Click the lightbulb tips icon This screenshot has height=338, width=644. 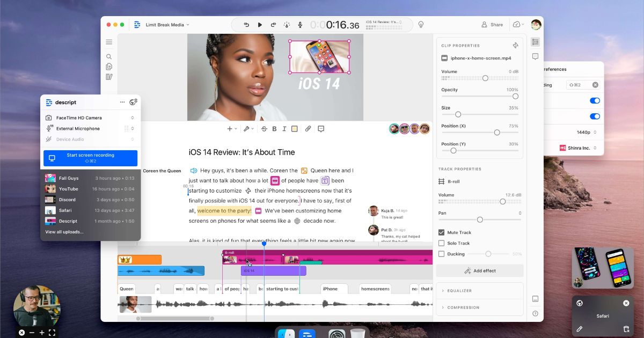pyautogui.click(x=421, y=25)
